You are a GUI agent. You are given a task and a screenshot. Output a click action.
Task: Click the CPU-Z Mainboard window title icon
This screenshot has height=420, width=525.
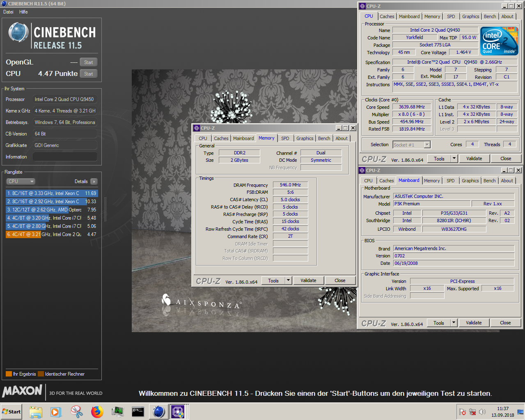coord(362,170)
